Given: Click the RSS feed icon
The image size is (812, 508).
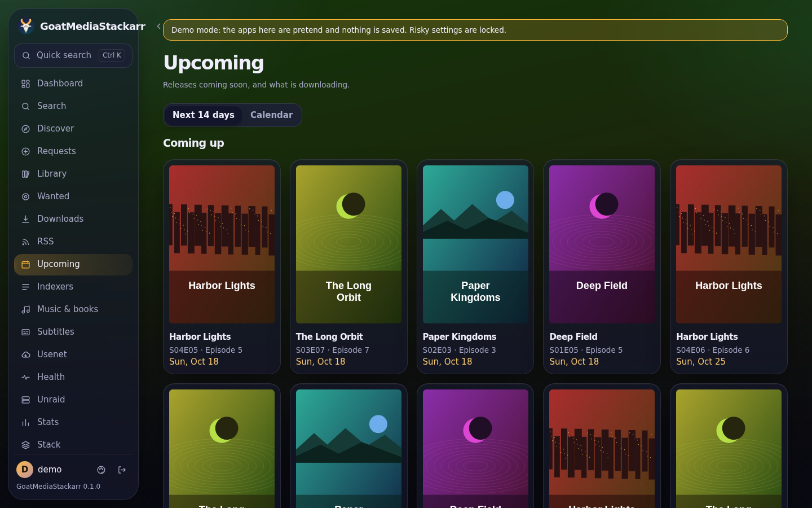Looking at the screenshot, I should click(x=25, y=242).
